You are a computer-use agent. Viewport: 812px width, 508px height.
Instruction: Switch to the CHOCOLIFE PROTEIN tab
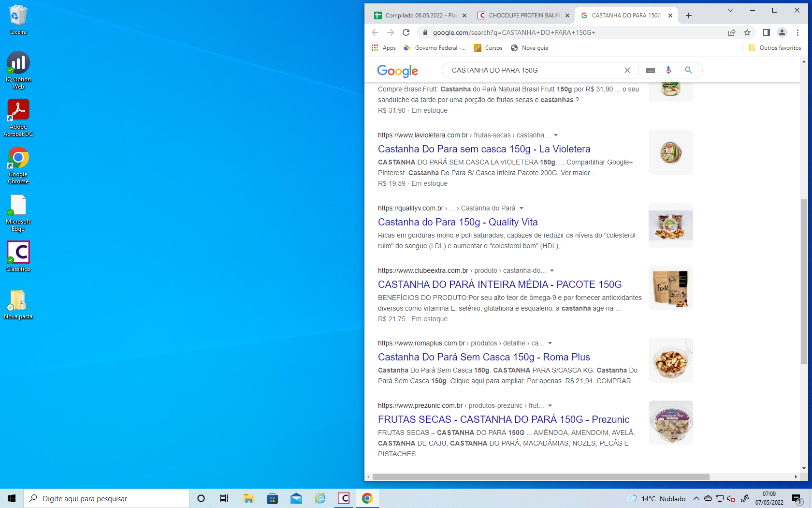[521, 15]
